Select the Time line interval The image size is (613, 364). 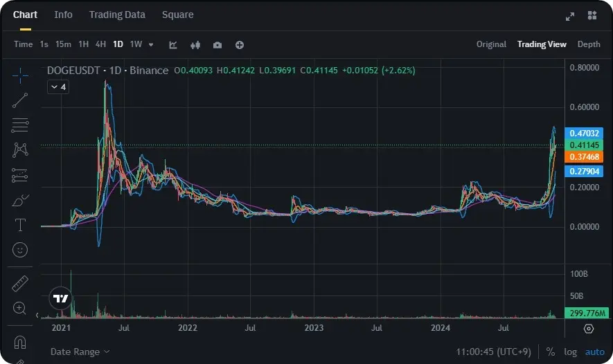click(24, 44)
